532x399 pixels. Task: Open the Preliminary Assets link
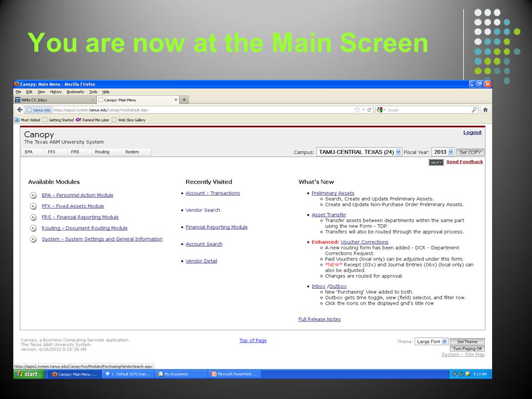pyautogui.click(x=333, y=193)
